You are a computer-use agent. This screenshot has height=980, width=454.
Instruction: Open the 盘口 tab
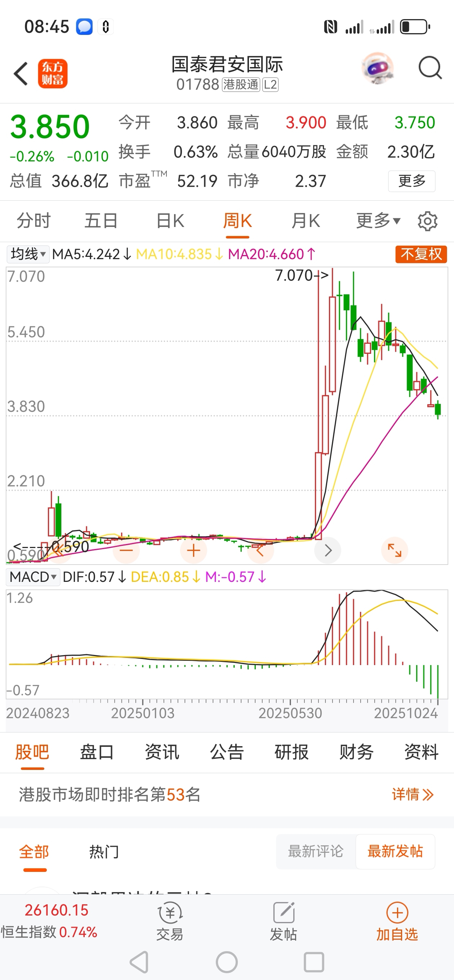pyautogui.click(x=97, y=752)
